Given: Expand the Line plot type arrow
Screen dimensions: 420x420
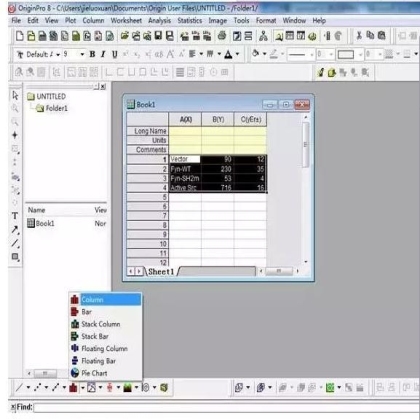Looking at the screenshot, I should [x=28, y=387].
